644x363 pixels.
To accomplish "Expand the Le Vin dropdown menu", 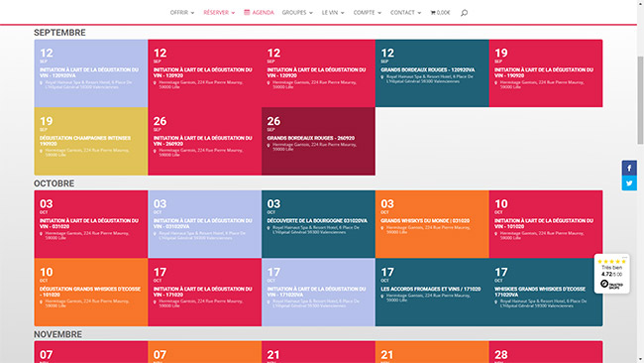I will click(333, 13).
